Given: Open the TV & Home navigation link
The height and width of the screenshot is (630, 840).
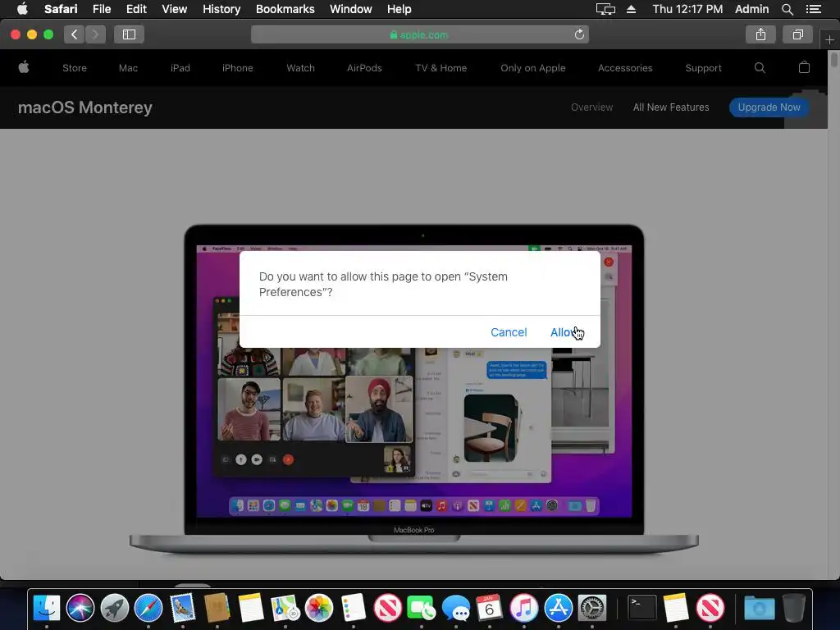Looking at the screenshot, I should point(441,68).
